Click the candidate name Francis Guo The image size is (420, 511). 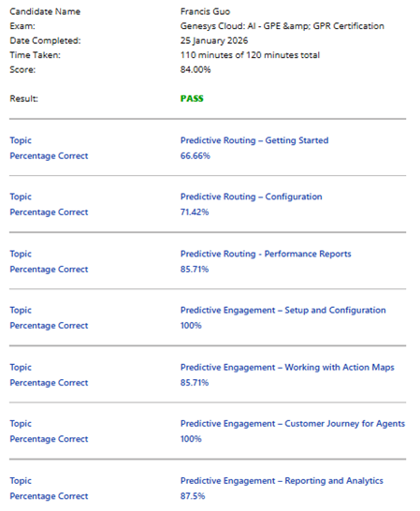(205, 12)
